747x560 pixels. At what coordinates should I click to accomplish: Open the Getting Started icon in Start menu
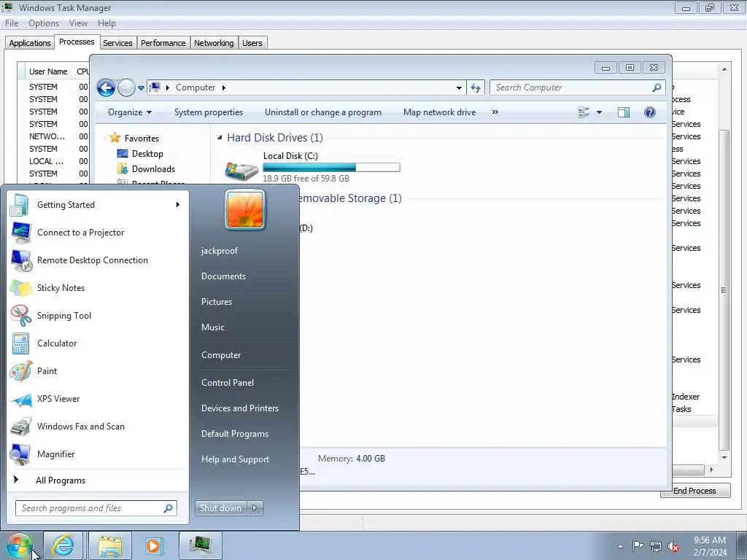(20, 205)
